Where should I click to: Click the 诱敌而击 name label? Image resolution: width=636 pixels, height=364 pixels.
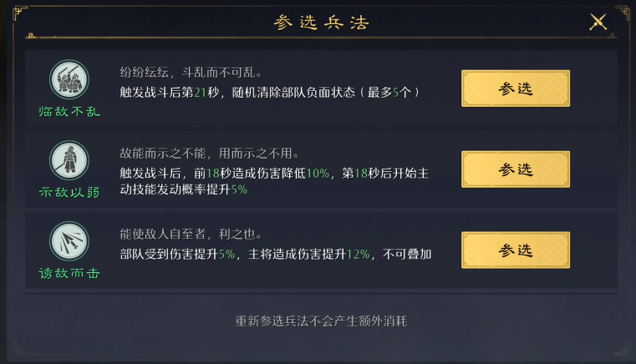click(69, 273)
